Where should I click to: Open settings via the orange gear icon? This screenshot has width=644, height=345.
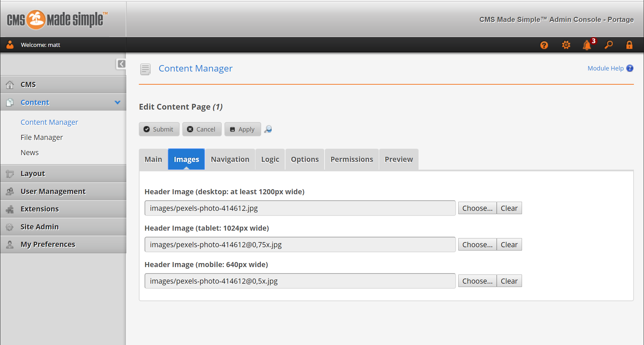click(566, 45)
